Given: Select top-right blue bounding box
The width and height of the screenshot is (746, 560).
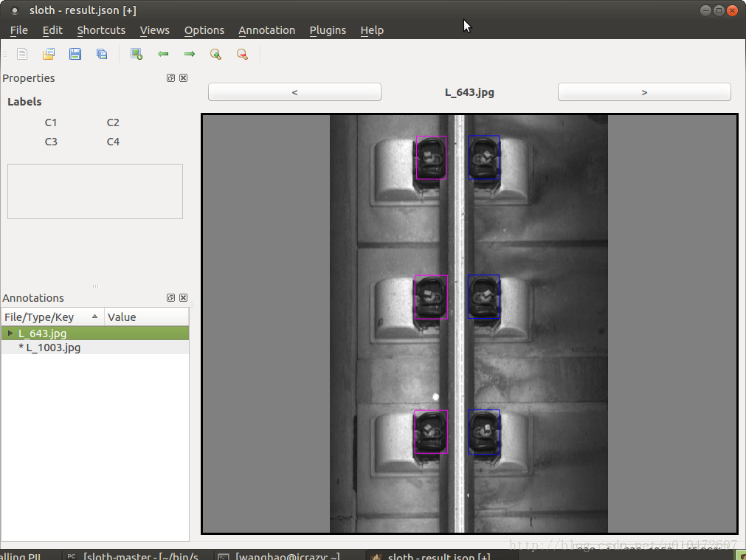Looking at the screenshot, I should coord(483,157).
